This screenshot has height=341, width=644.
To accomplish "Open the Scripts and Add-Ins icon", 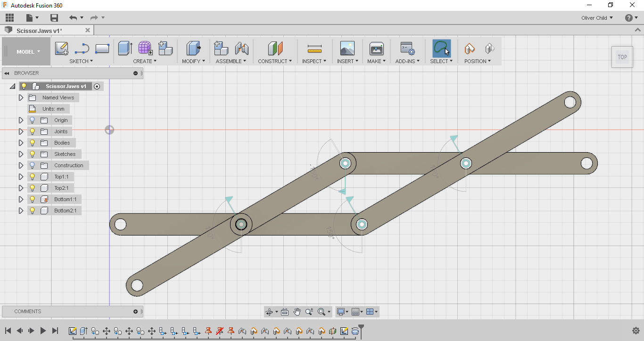I will click(407, 49).
